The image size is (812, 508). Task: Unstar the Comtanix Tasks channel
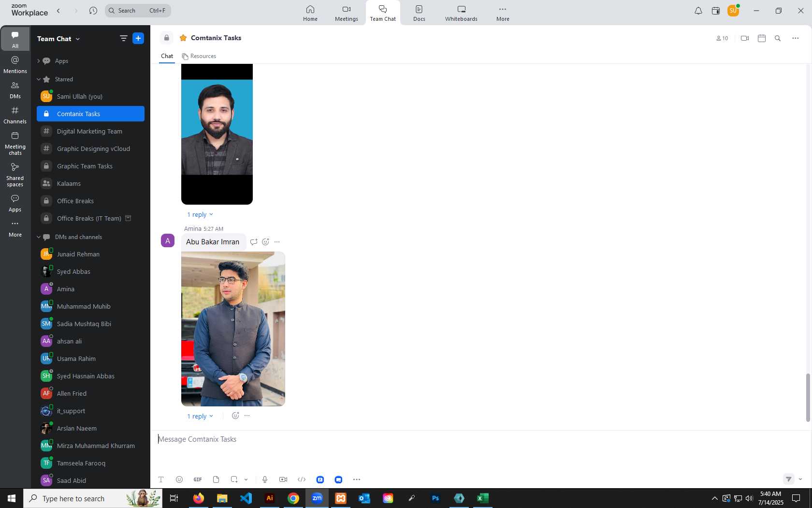coord(183,38)
